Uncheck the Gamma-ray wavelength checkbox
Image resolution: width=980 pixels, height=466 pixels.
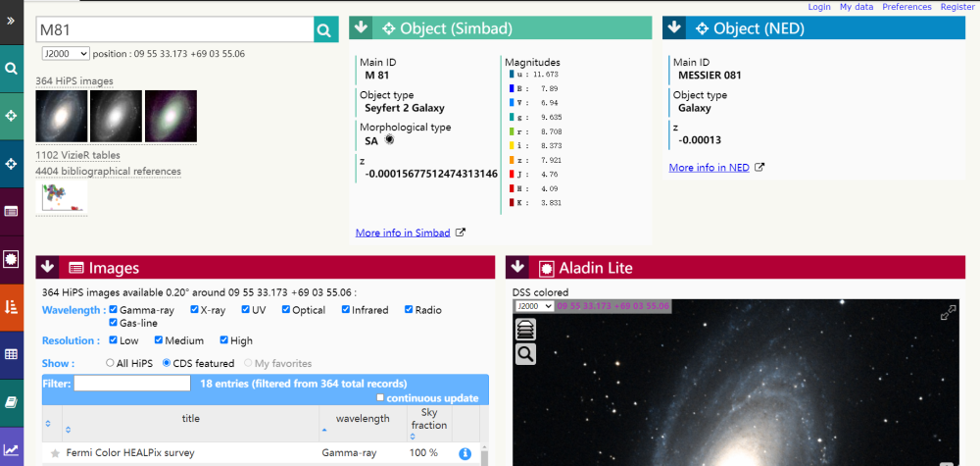click(113, 310)
